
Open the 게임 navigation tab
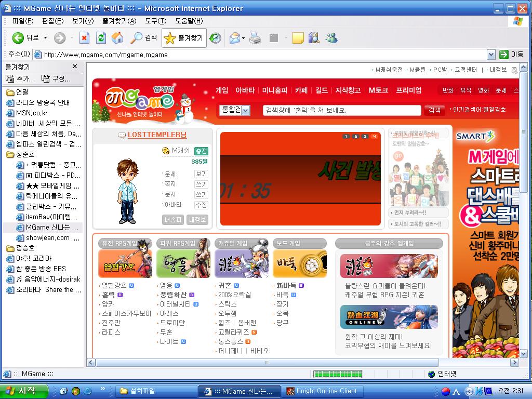[222, 90]
